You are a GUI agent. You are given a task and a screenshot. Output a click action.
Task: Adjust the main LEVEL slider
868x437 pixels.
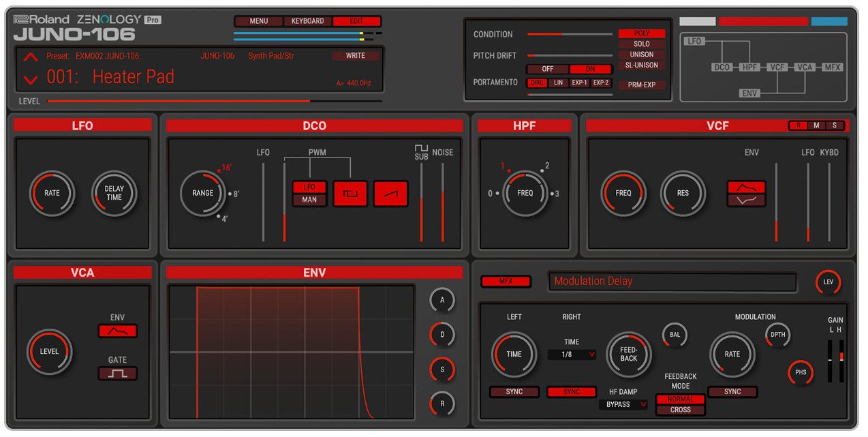(215, 102)
